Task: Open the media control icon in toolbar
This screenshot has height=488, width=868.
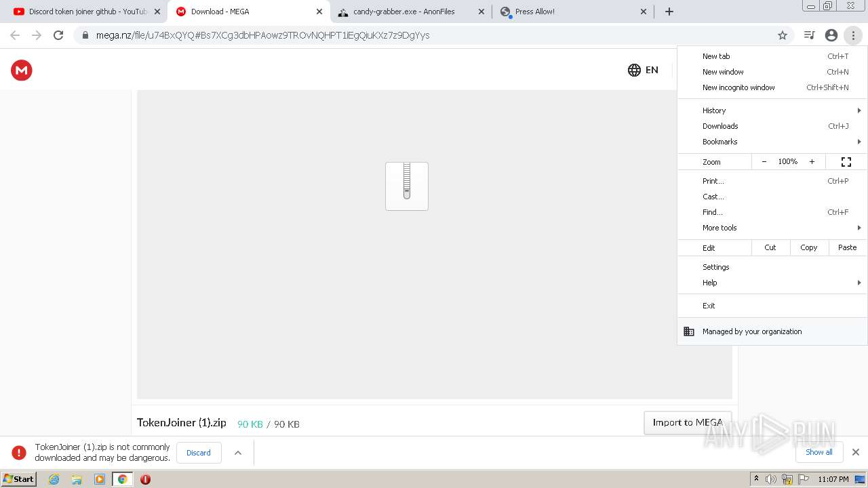Action: (809, 35)
